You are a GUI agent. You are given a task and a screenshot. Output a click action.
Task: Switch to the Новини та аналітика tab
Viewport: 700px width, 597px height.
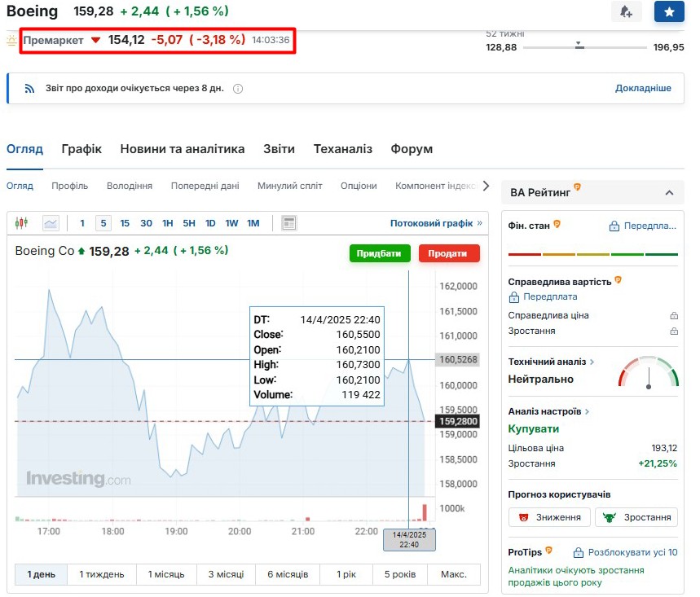coord(182,149)
